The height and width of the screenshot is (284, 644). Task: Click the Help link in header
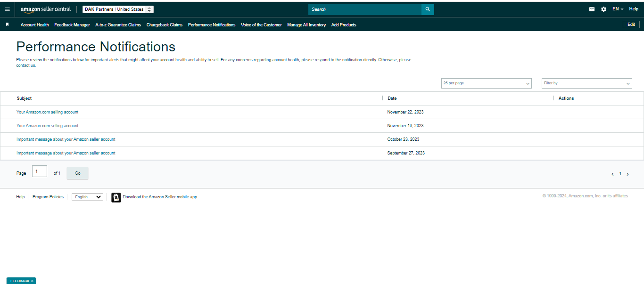[634, 9]
